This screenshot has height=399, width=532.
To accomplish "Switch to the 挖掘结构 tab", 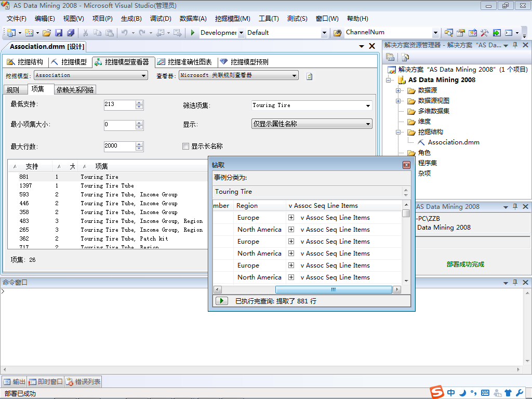I will click(25, 62).
